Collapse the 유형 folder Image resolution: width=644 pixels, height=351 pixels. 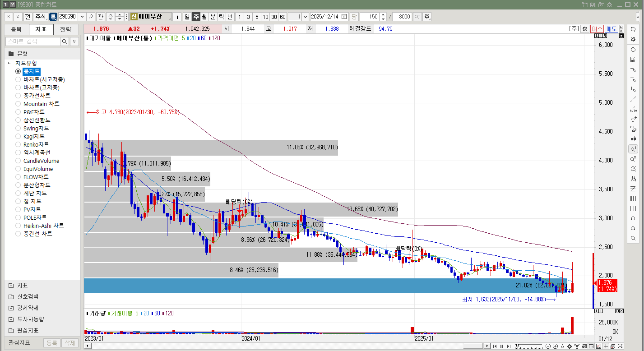point(11,53)
